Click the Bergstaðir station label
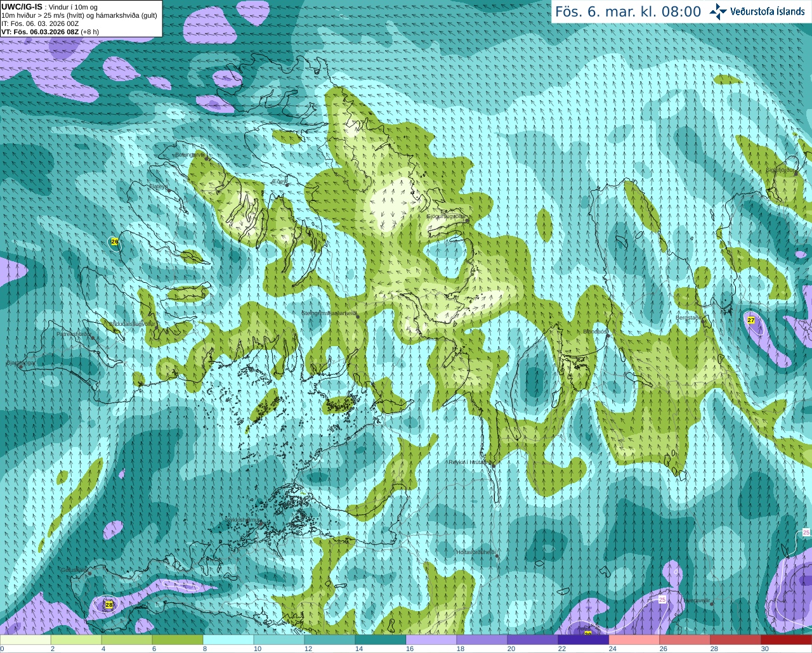Image resolution: width=812 pixels, height=653 pixels. coord(688,318)
